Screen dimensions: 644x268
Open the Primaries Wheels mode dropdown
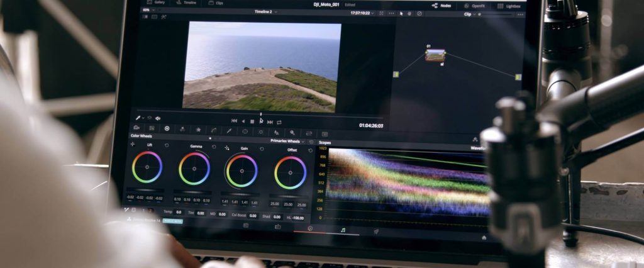tap(287, 141)
